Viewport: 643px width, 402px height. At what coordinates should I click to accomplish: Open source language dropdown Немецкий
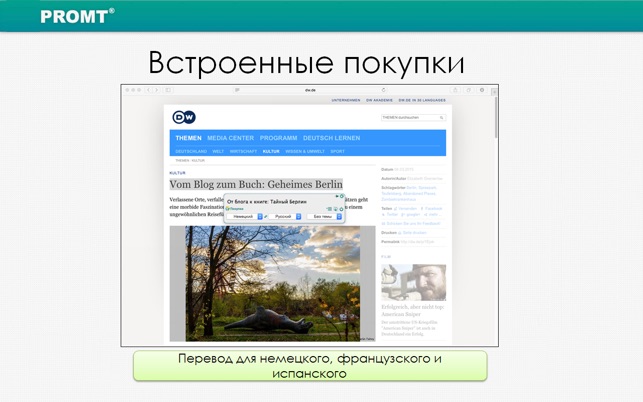pyautogui.click(x=244, y=216)
